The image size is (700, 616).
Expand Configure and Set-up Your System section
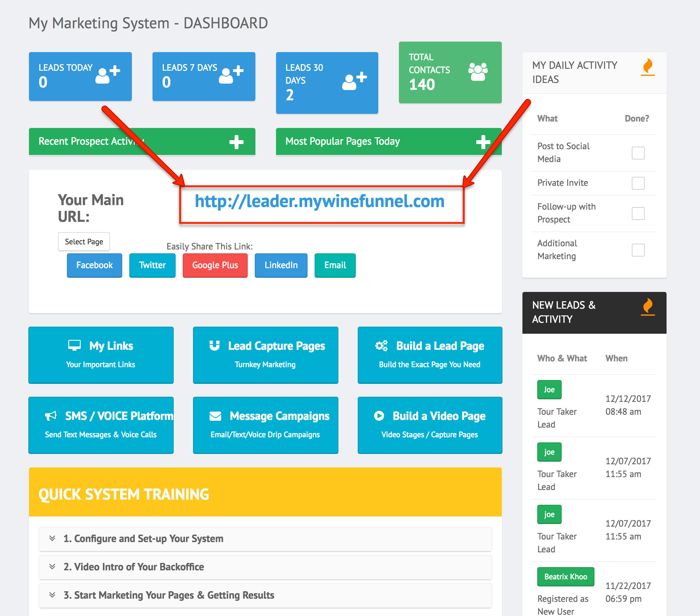click(x=143, y=539)
